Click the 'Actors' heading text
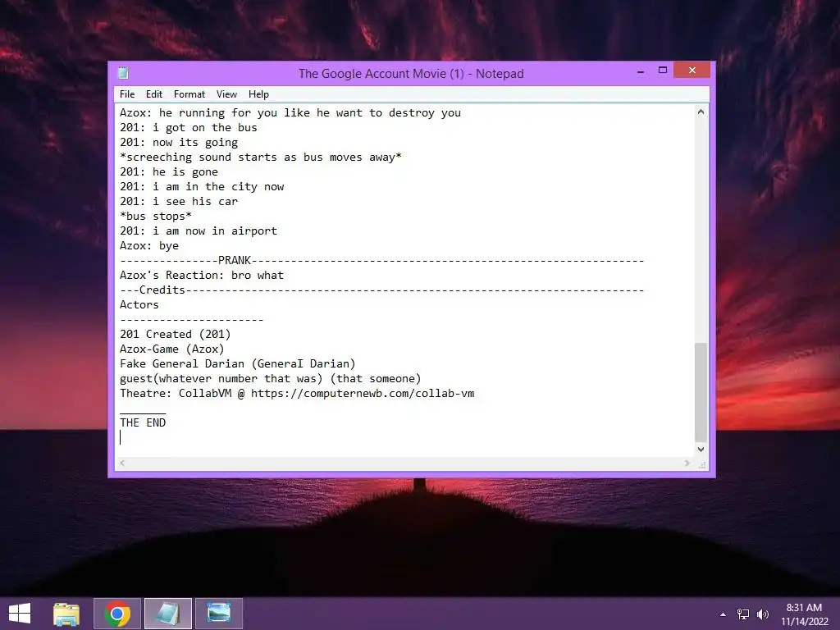 tap(139, 304)
